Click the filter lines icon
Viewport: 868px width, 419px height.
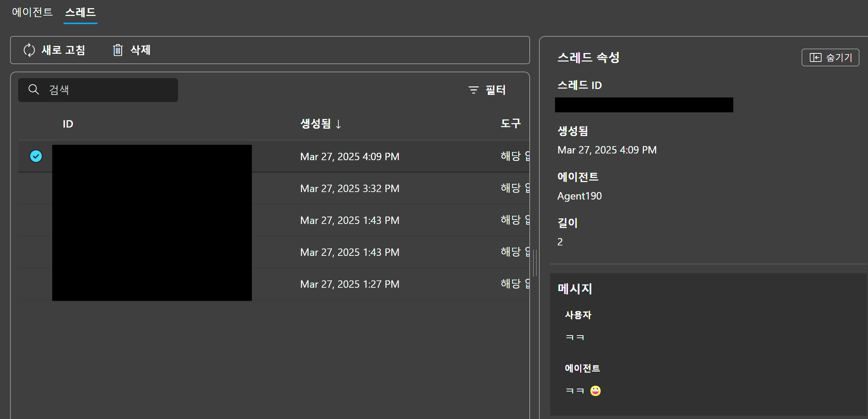473,90
